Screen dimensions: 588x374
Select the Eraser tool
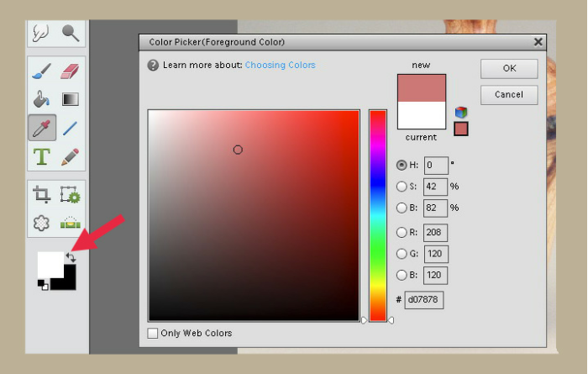pyautogui.click(x=70, y=72)
